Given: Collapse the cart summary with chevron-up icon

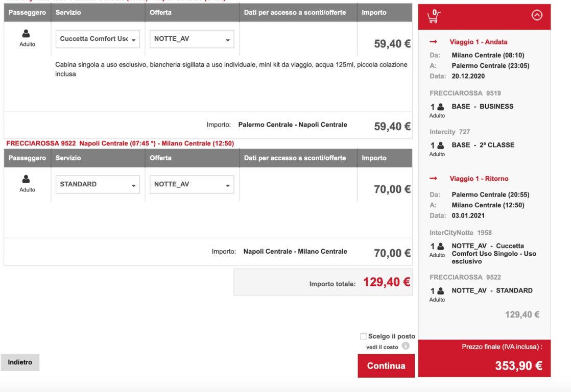Looking at the screenshot, I should (x=537, y=15).
